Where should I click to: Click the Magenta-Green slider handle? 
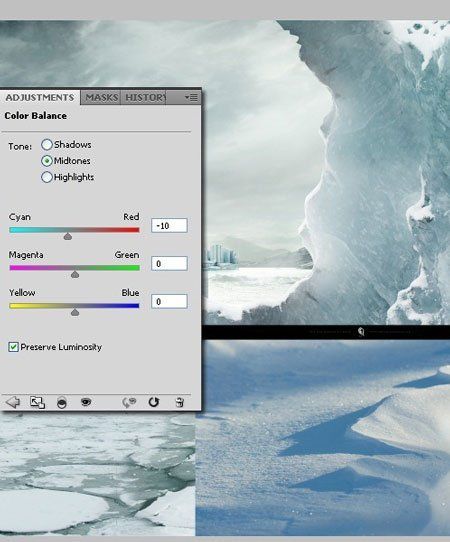(75, 274)
